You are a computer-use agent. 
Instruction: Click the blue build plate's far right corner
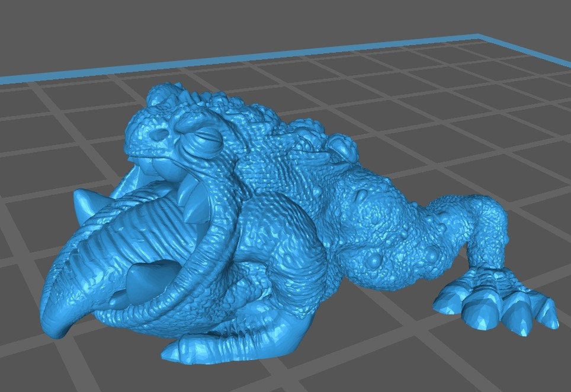(x=480, y=38)
